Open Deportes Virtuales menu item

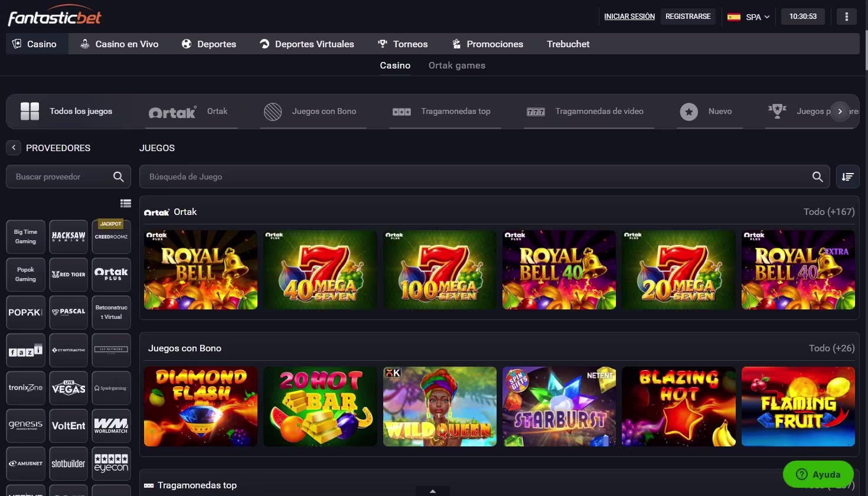(307, 44)
